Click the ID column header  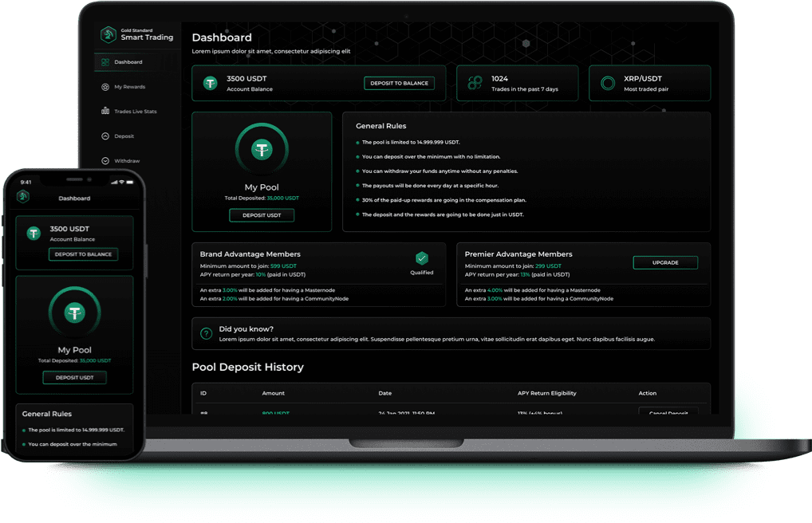[203, 394]
